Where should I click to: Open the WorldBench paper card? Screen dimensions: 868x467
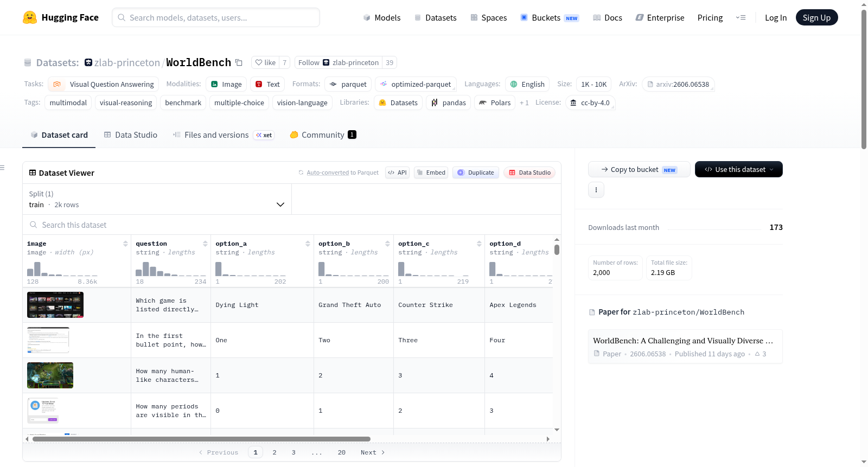pos(685,347)
